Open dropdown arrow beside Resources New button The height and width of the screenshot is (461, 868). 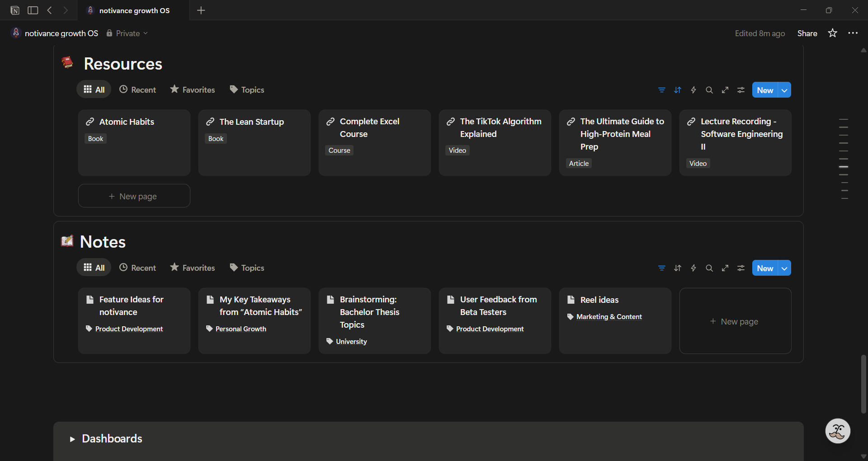tap(784, 90)
